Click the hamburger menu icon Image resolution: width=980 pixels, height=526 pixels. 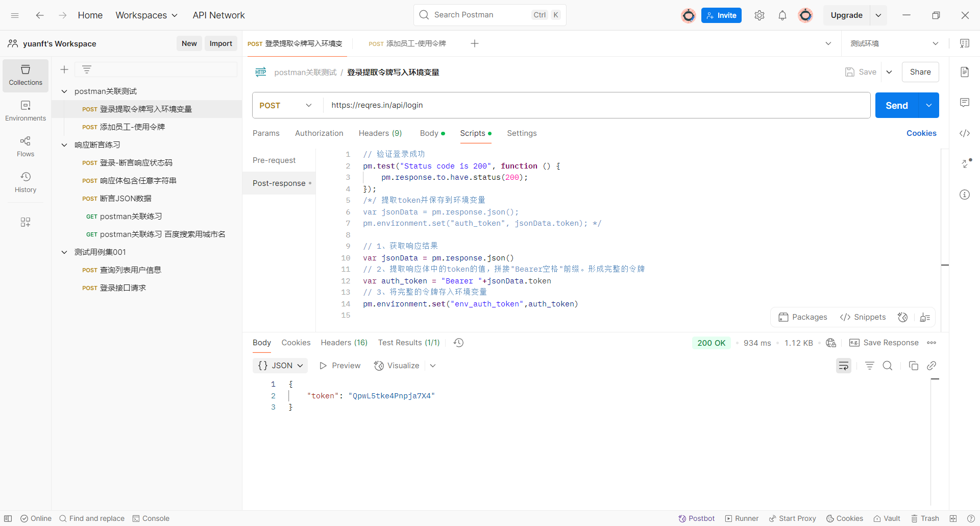pos(15,15)
